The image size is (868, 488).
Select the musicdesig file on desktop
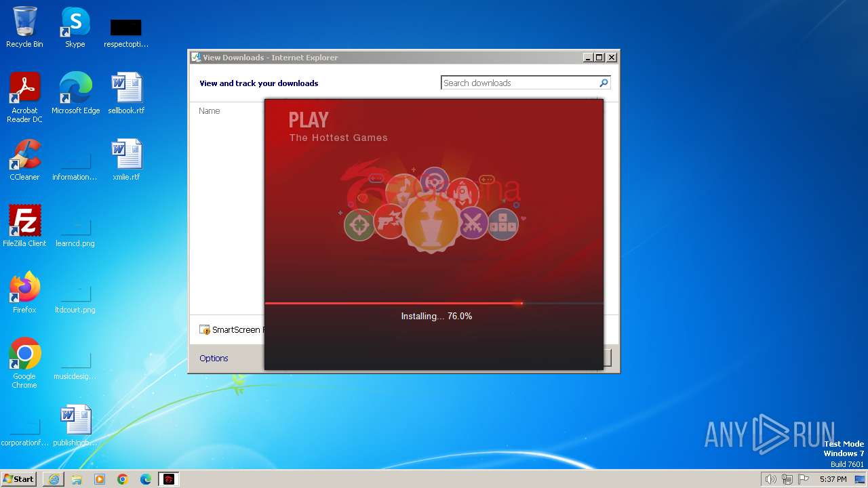[75, 367]
